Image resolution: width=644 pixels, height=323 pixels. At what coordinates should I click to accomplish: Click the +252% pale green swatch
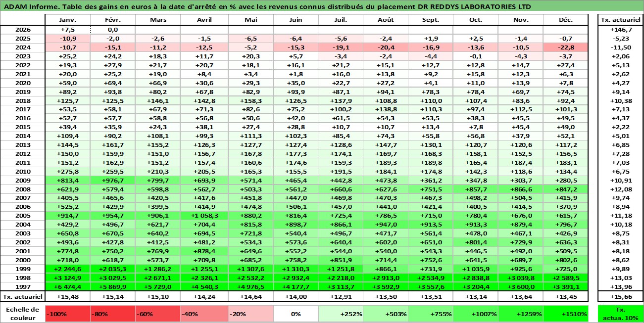(x=341, y=314)
